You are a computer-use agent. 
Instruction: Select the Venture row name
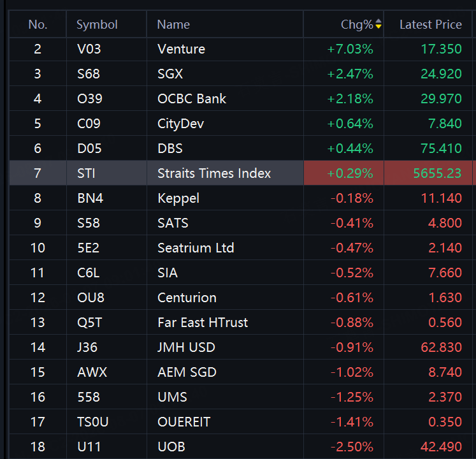(181, 49)
